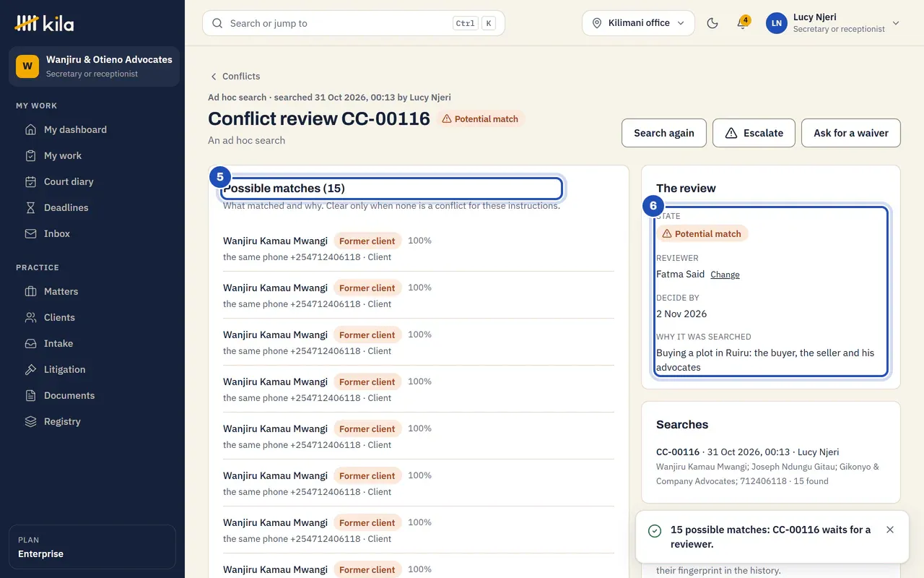Click the Search again button

point(664,133)
